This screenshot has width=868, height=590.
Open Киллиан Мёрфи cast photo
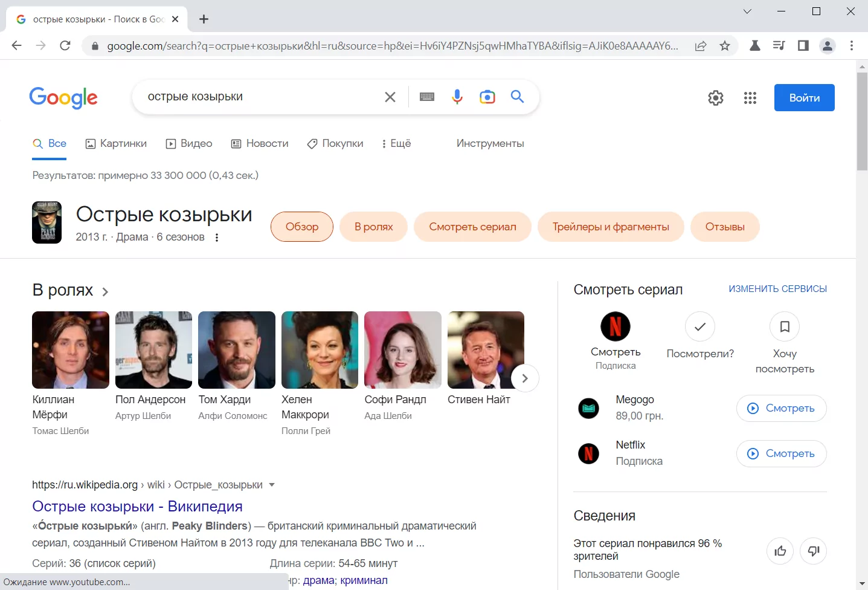pyautogui.click(x=71, y=350)
